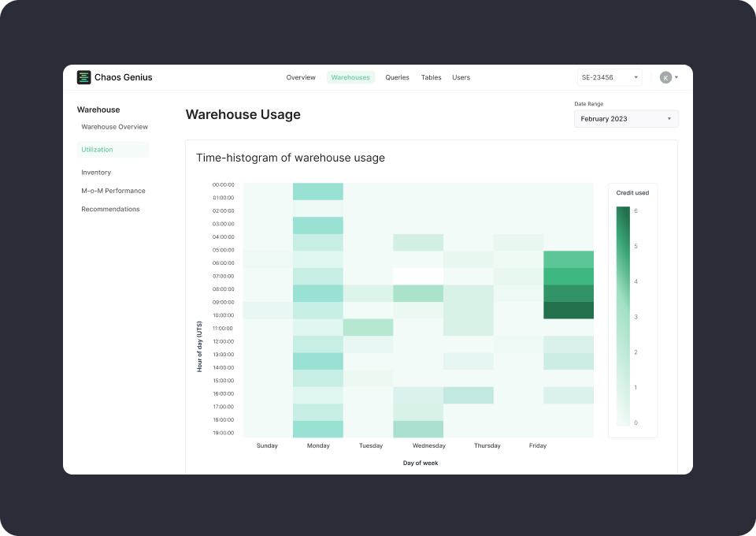Image resolution: width=756 pixels, height=536 pixels.
Task: Open the Tables section
Action: (431, 77)
